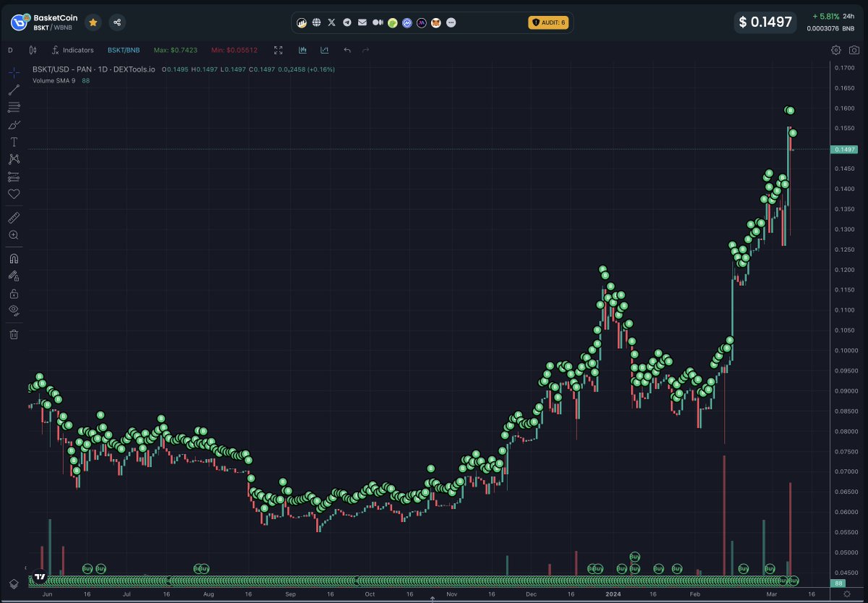This screenshot has height=603, width=868.
Task: Toggle the market cap chart view button
Action: tap(325, 50)
